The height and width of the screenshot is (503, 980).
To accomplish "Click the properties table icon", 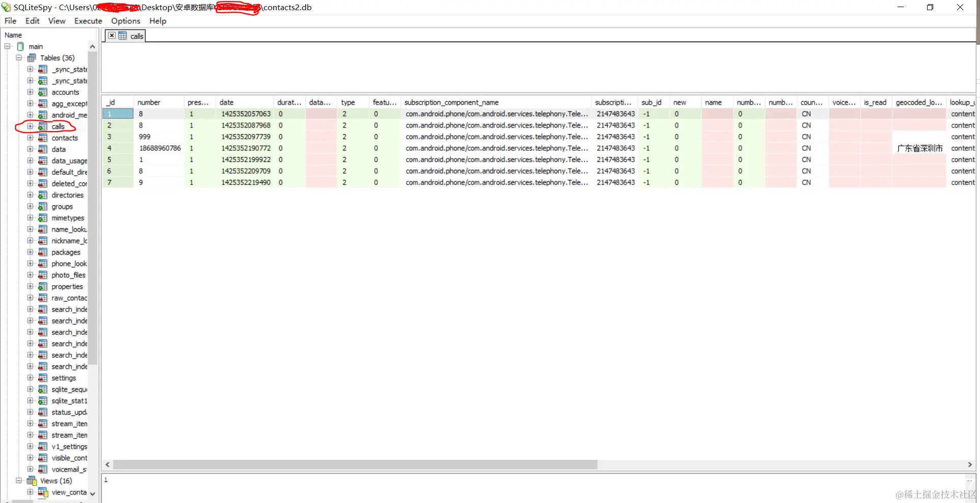I will click(x=43, y=287).
